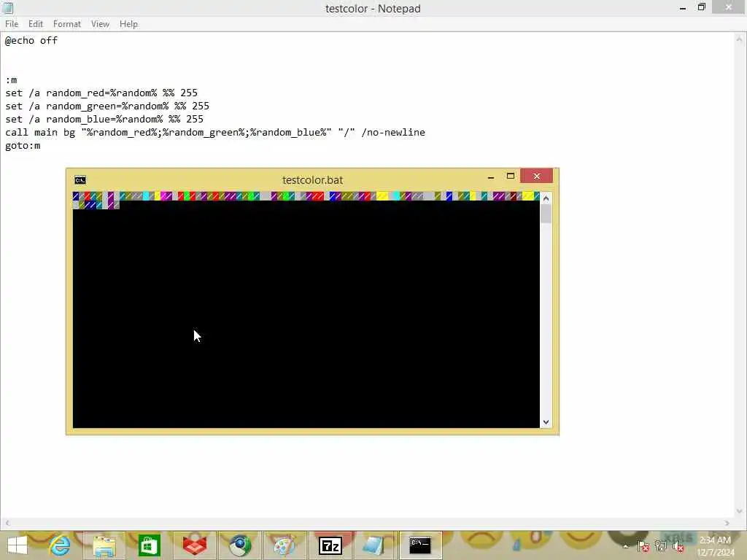This screenshot has height=560, width=747.
Task: Click the 'goto:m' line
Action: click(23, 146)
